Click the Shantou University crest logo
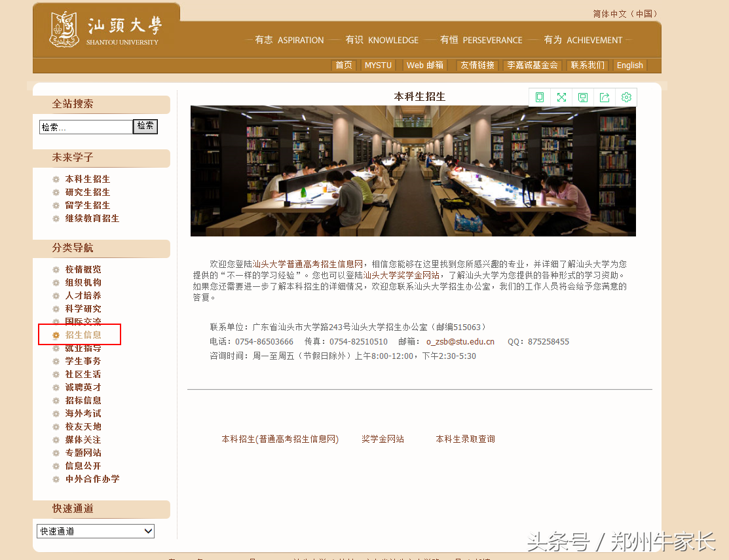 65,29
